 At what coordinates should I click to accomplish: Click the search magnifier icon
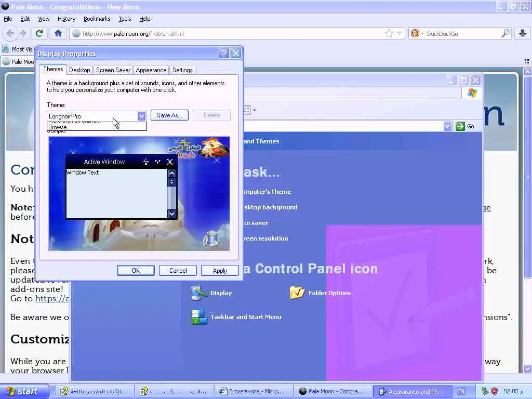(505, 33)
